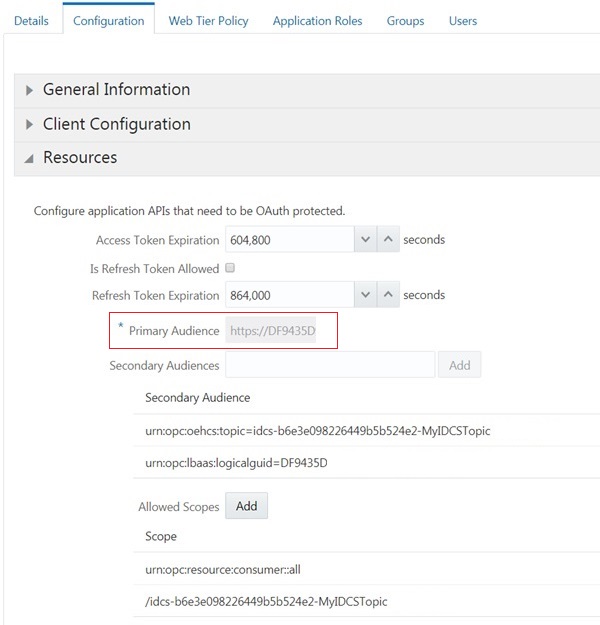Viewport: 600px width, 625px height.
Task: Select the MyIDCSTopic secondary audience row
Action: coord(318,431)
